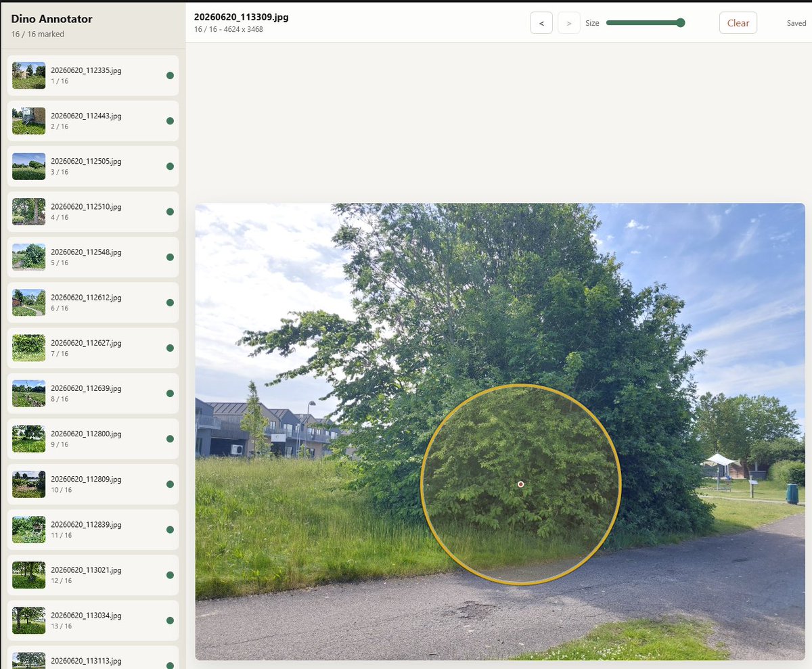Select file name 20260620_112809.jpg
This screenshot has width=812, height=669.
click(x=86, y=479)
